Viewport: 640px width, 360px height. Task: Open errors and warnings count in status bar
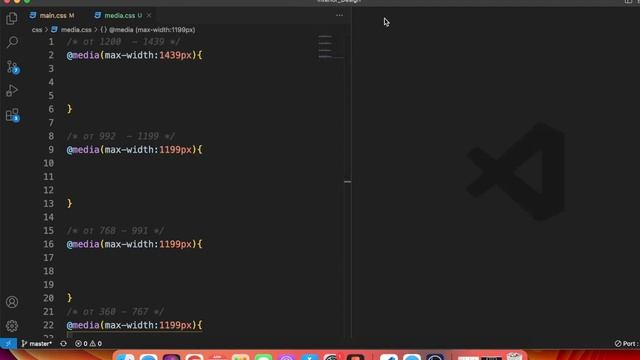click(88, 344)
